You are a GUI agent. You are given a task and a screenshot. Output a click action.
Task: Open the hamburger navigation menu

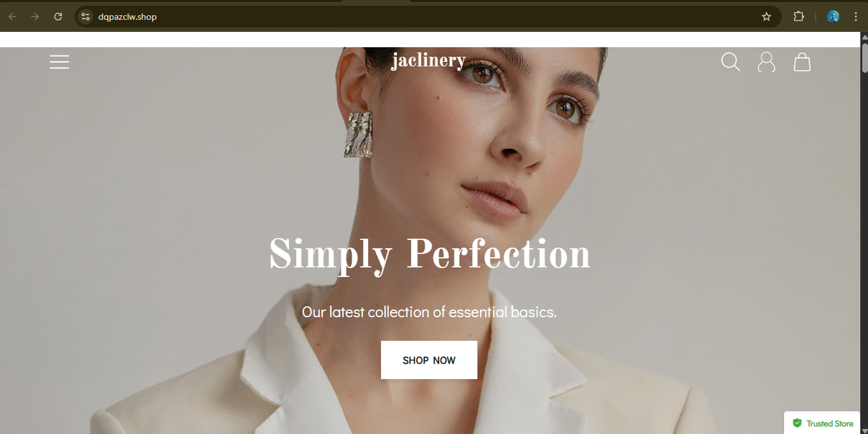pyautogui.click(x=59, y=62)
